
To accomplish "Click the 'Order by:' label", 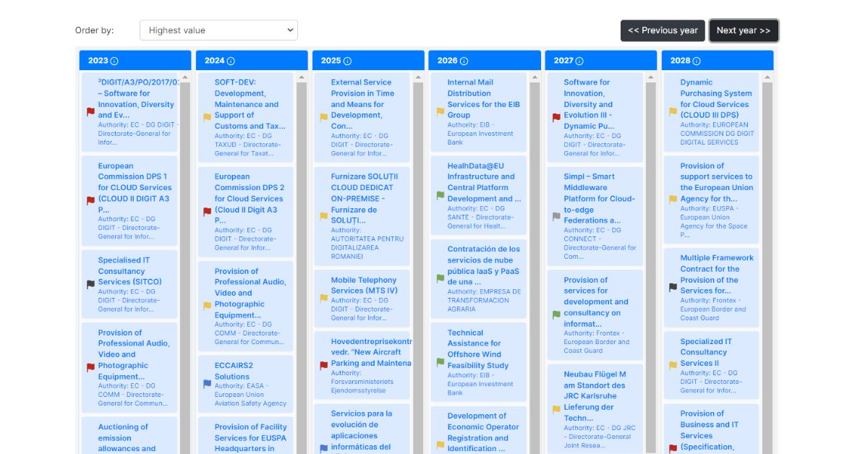I will point(93,30).
